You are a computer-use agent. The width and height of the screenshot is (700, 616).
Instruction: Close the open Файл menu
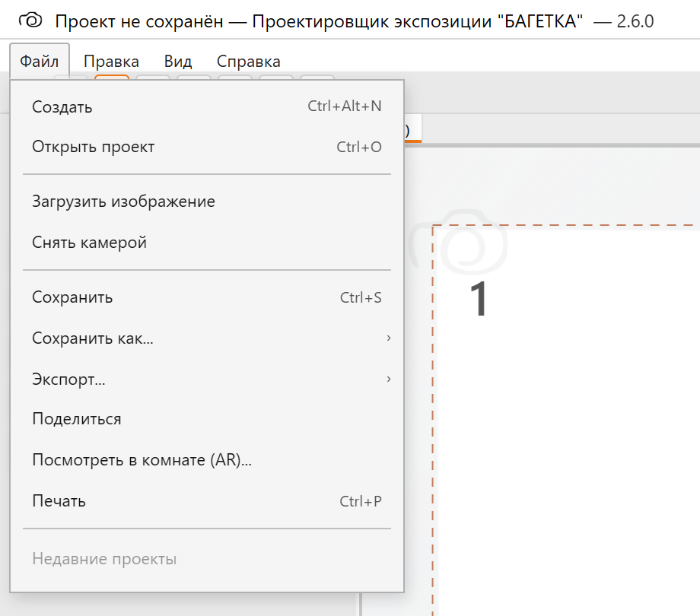click(x=40, y=61)
